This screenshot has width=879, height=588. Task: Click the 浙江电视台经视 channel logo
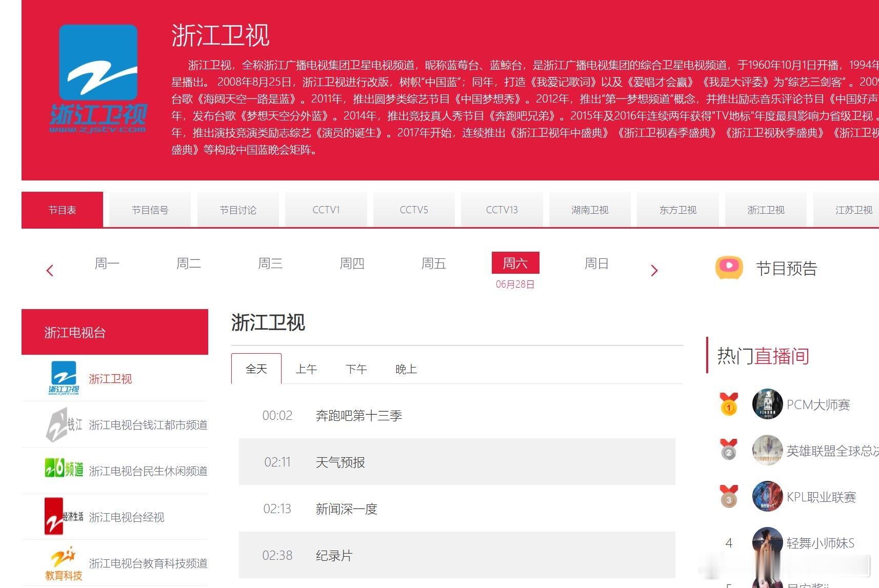pos(64,516)
